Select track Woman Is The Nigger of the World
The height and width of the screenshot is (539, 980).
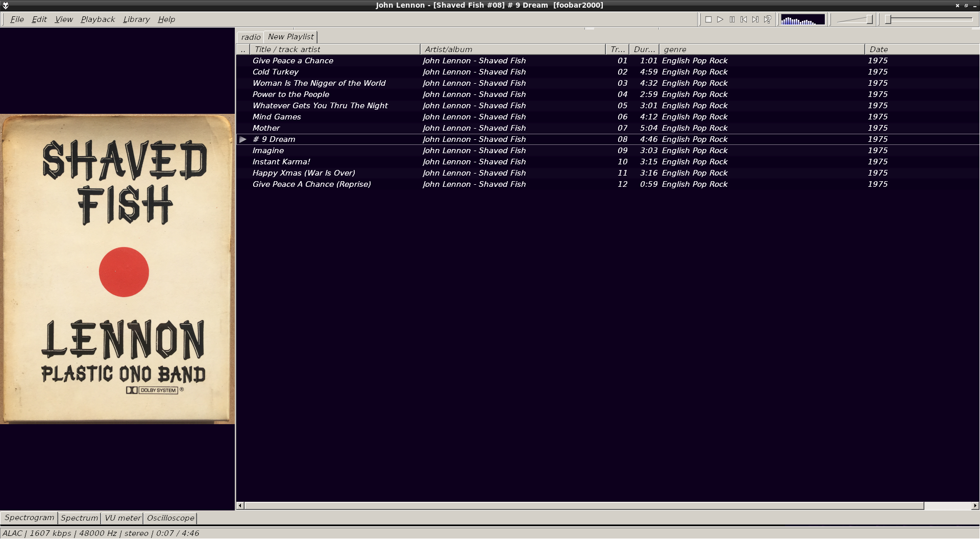[x=608, y=83]
